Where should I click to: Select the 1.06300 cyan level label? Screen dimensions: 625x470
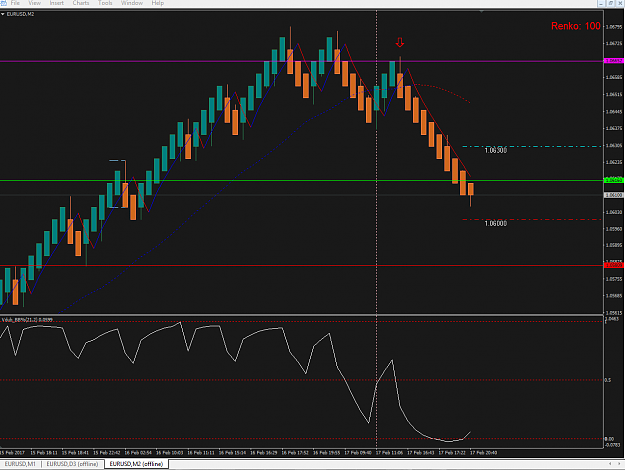coord(496,150)
